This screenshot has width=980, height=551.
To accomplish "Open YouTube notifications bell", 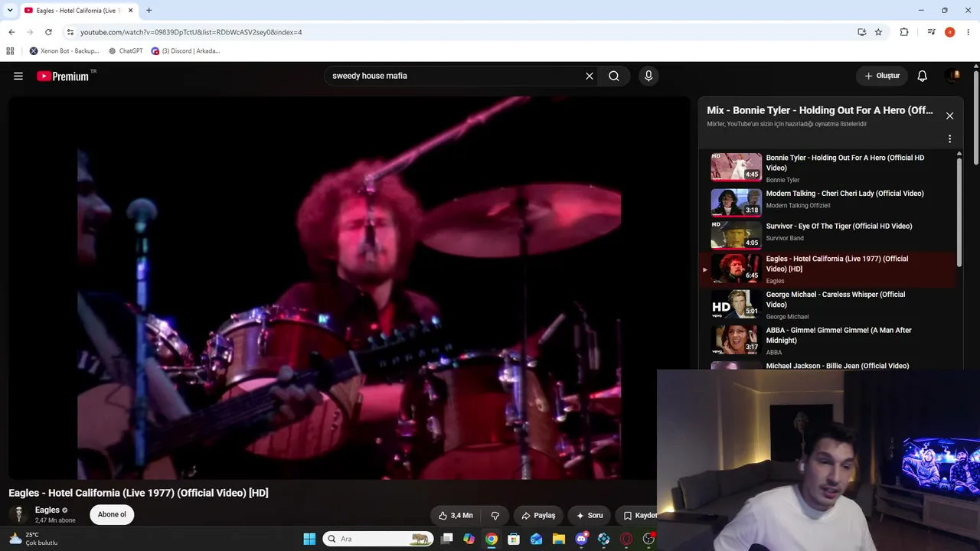I will (923, 76).
